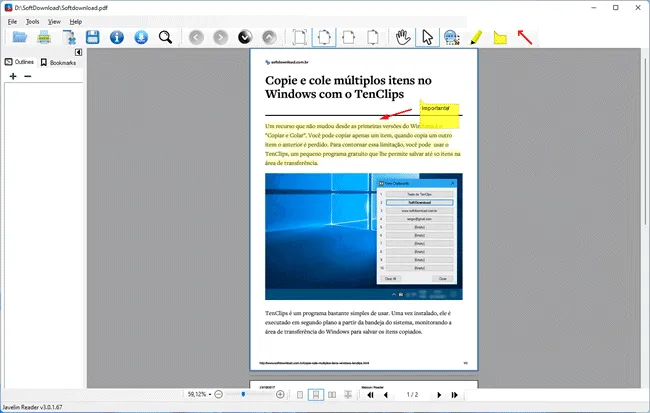Click the 1 / 2 page number field
This screenshot has width=650, height=413.
tap(412, 394)
